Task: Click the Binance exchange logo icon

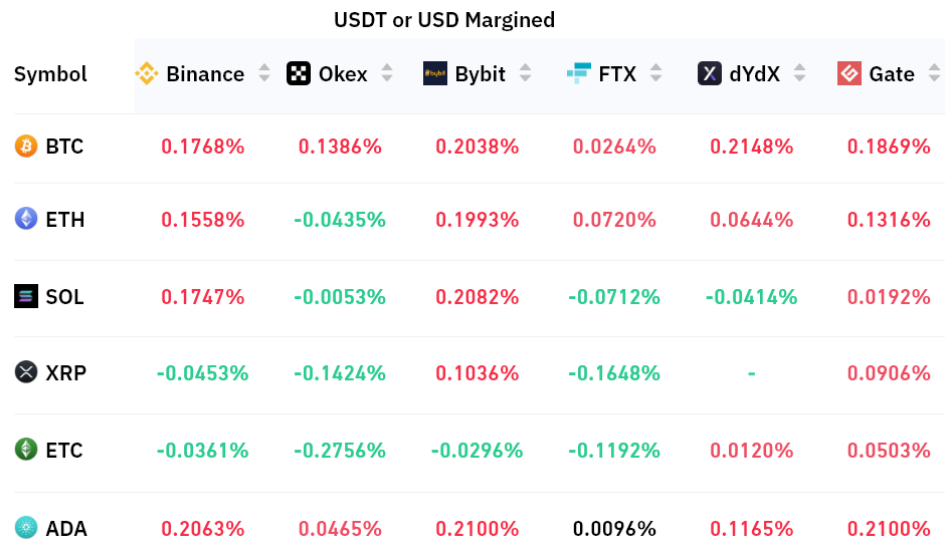Action: (147, 74)
